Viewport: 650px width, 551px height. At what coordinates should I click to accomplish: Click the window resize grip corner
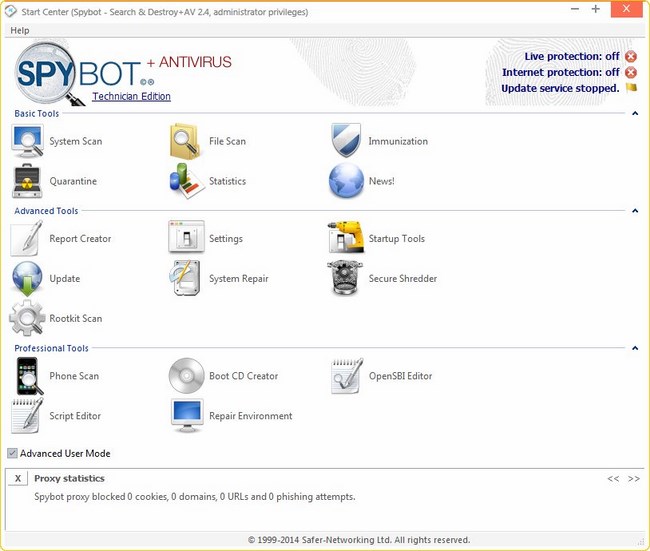tap(642, 542)
